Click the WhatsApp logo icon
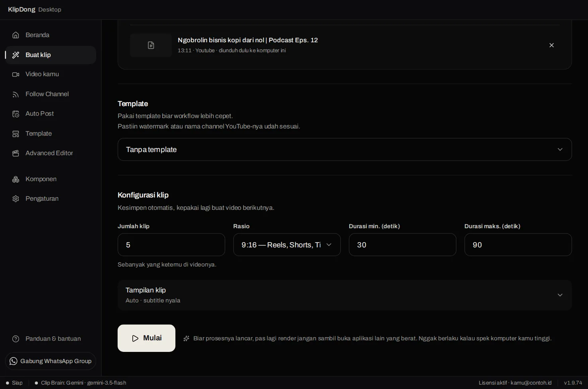The height and width of the screenshot is (389, 588). 14,361
